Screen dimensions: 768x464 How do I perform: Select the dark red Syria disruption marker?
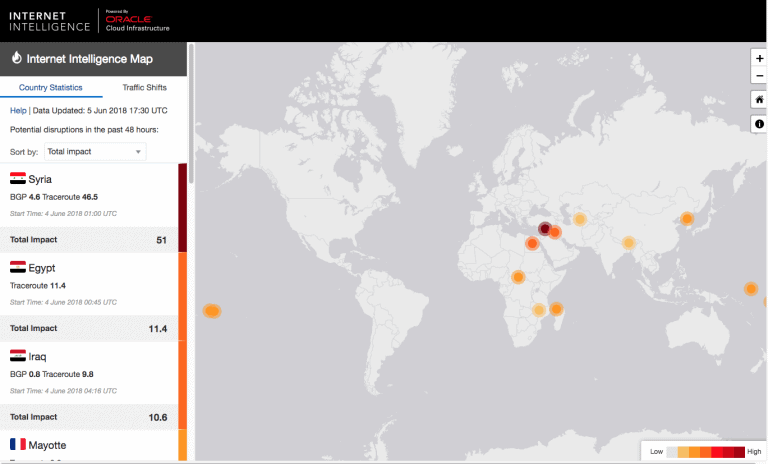[x=545, y=228]
